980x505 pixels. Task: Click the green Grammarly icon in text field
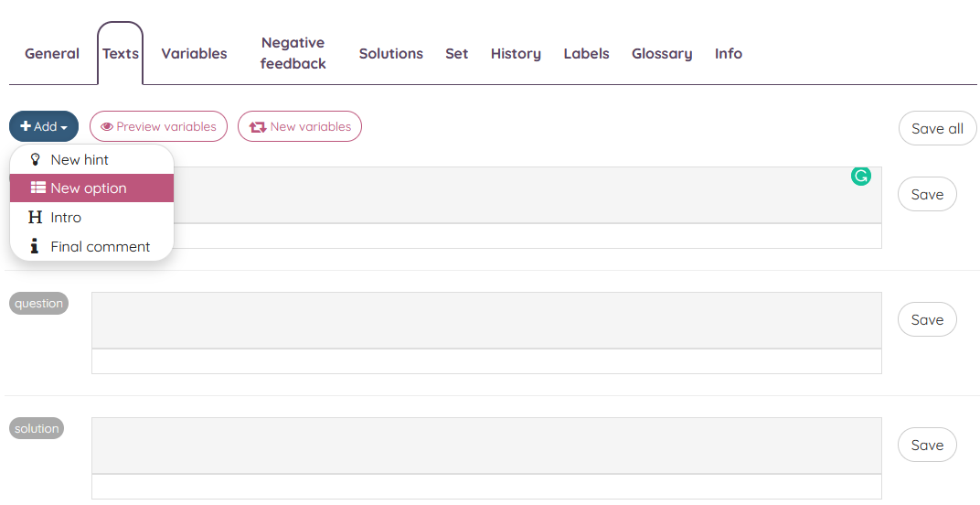click(x=860, y=176)
